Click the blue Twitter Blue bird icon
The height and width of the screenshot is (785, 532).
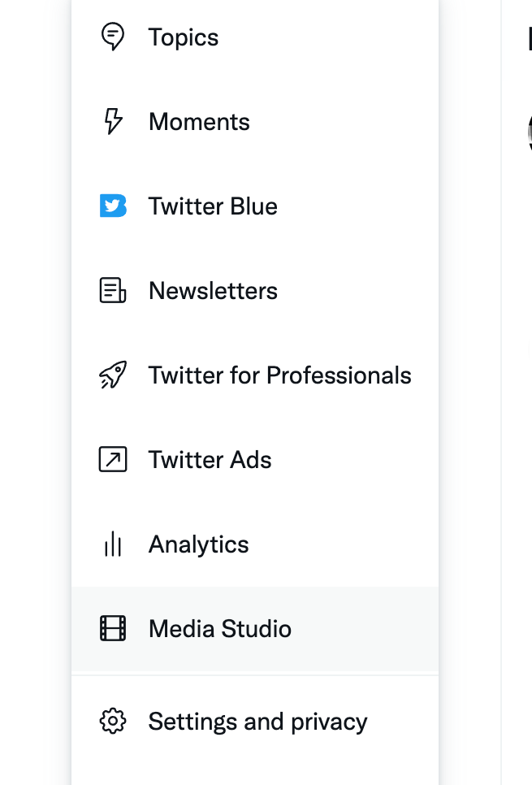(113, 206)
